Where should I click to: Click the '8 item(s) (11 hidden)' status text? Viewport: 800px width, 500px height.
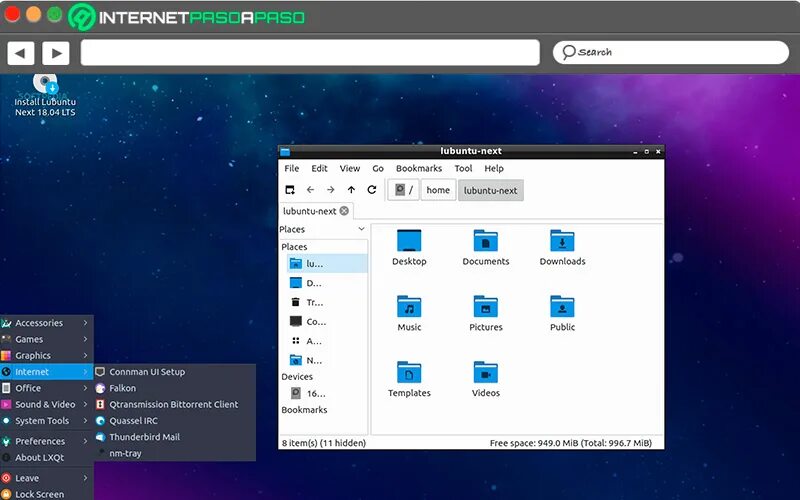point(324,443)
